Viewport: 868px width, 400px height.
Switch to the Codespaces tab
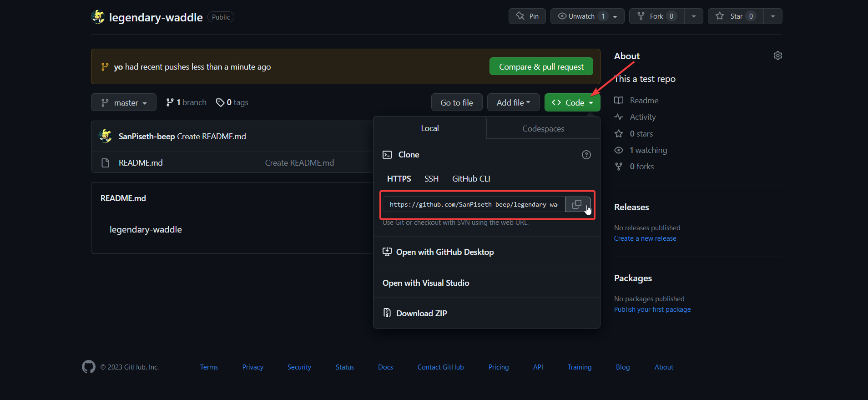point(543,128)
